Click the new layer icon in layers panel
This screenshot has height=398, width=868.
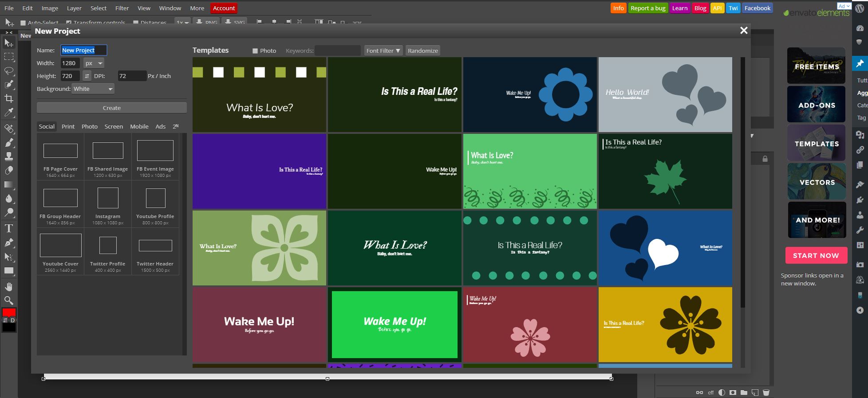(x=755, y=392)
